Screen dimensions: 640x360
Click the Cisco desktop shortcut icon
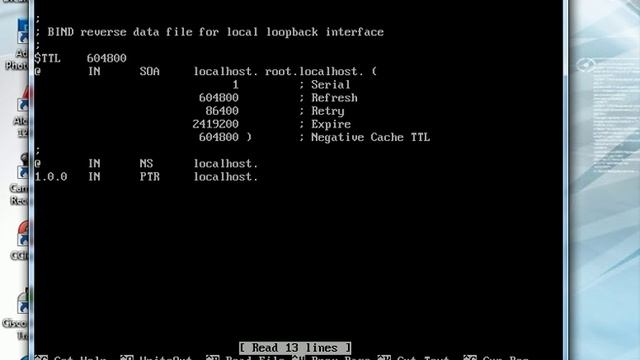point(22,301)
